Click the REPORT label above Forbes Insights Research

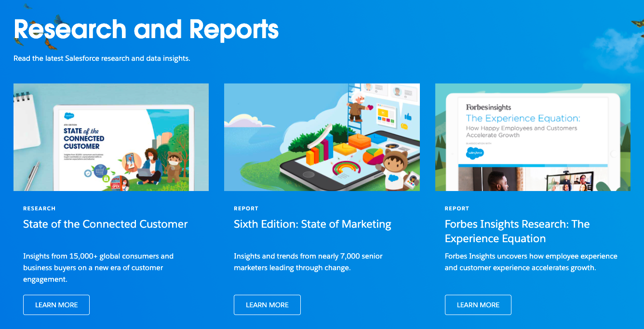[x=457, y=208]
